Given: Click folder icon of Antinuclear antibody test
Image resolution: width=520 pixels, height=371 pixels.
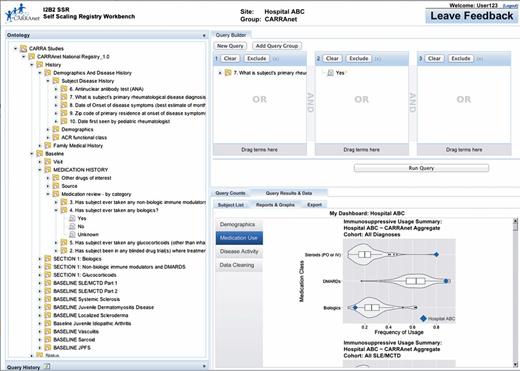Looking at the screenshot, I should (x=64, y=89).
